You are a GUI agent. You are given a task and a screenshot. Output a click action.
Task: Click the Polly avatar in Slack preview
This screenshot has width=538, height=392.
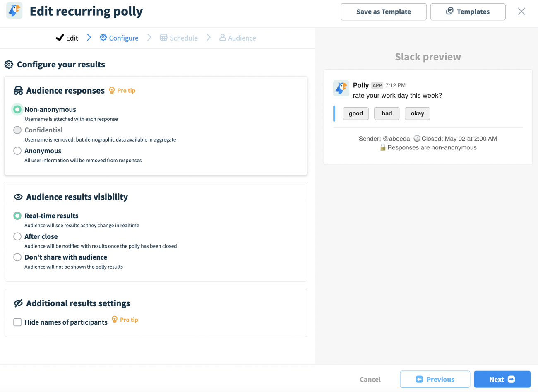pyautogui.click(x=341, y=89)
